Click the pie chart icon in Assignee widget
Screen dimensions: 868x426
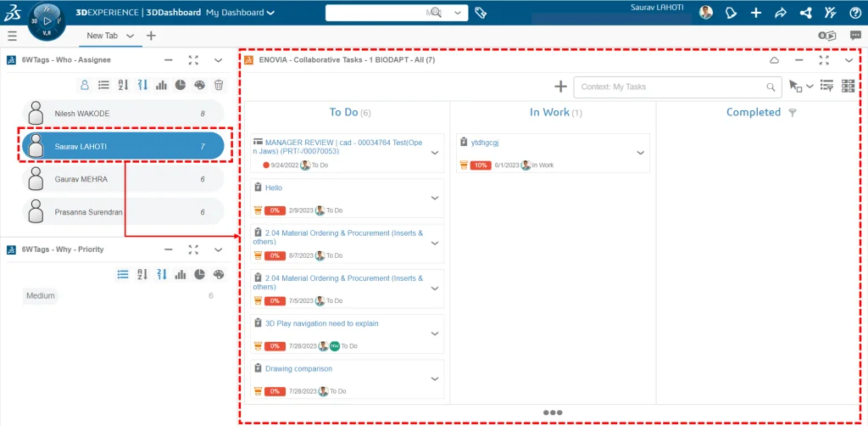(181, 85)
